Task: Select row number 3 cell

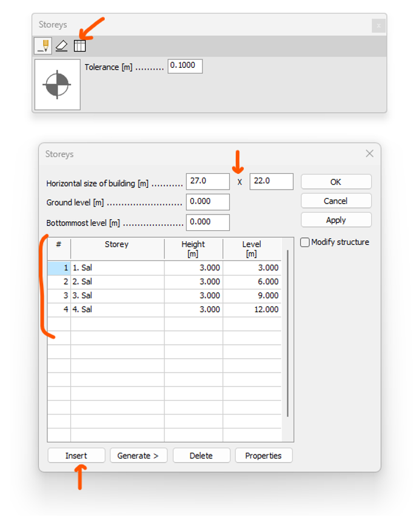Action: pyautogui.click(x=59, y=296)
